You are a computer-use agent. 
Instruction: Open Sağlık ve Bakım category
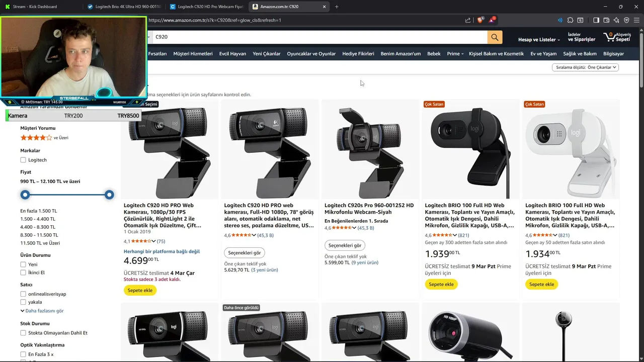click(580, 54)
